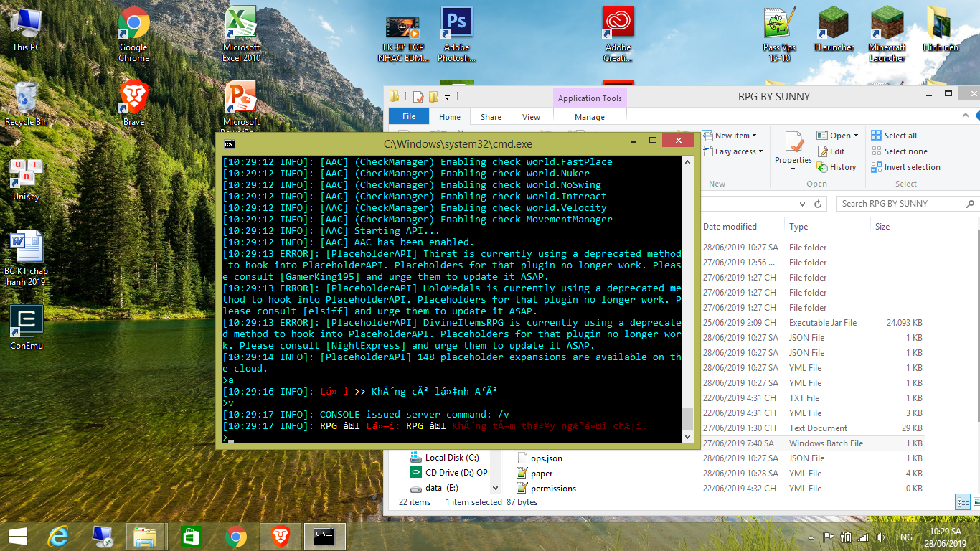980x551 pixels.
Task: Open the Easy access dropdown menu
Action: 760,151
